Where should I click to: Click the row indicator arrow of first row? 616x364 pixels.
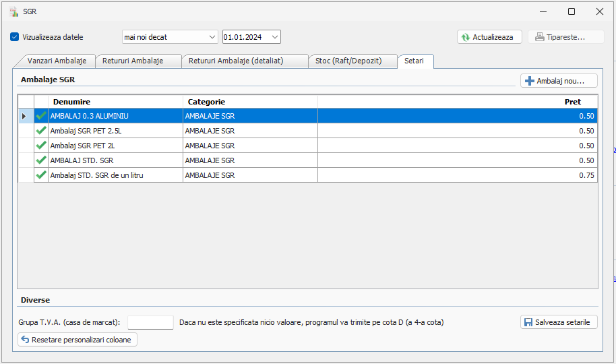tap(25, 116)
